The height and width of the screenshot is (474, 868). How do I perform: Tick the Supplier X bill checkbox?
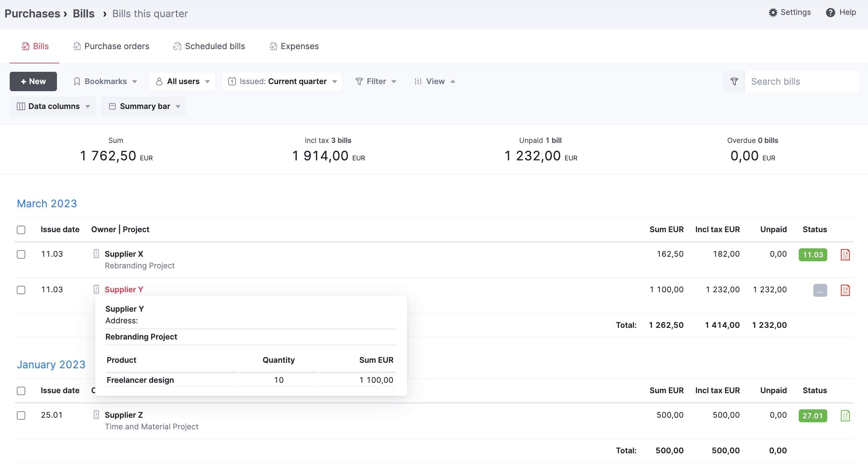coord(21,254)
